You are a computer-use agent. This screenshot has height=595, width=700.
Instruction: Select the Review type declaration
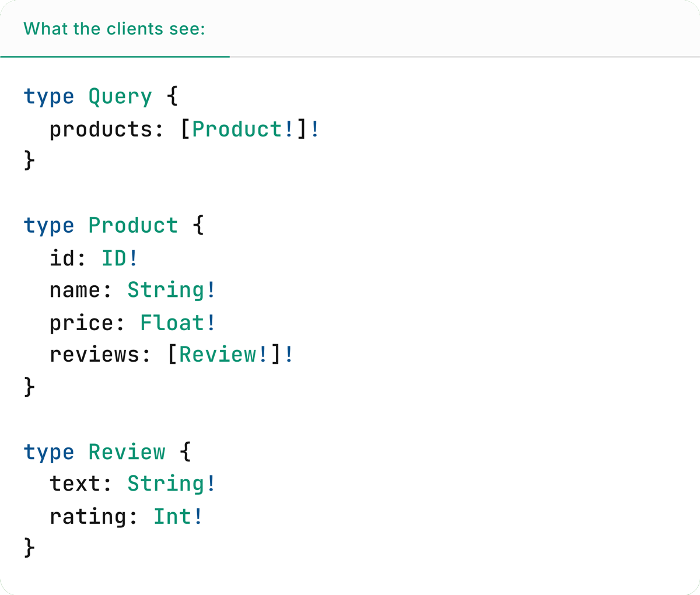point(127,452)
